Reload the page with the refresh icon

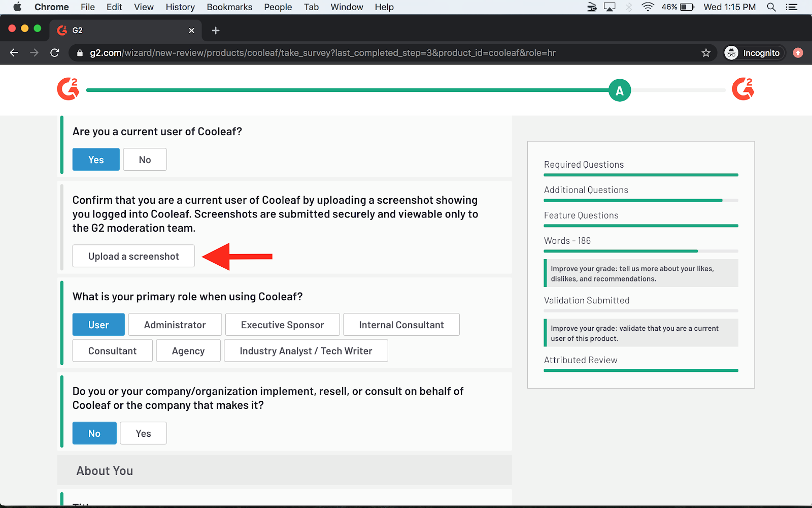[55, 53]
